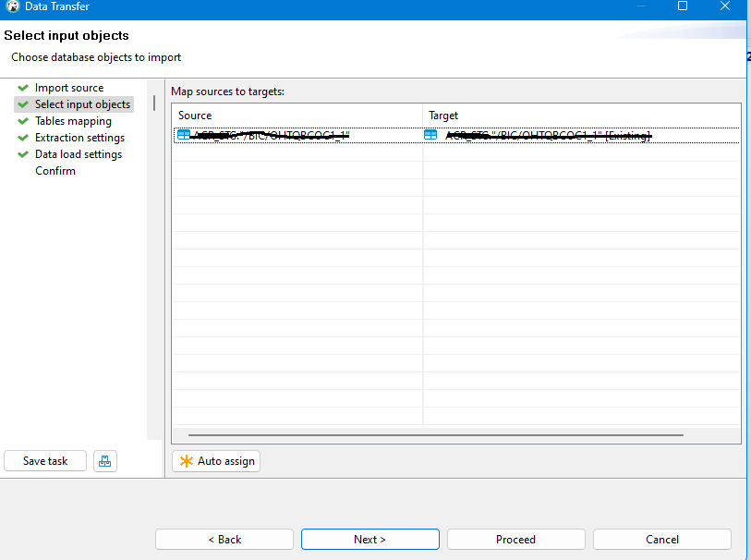Screen dimensions: 751x560
Task: Click the orange star on Auto assign
Action: (x=188, y=460)
